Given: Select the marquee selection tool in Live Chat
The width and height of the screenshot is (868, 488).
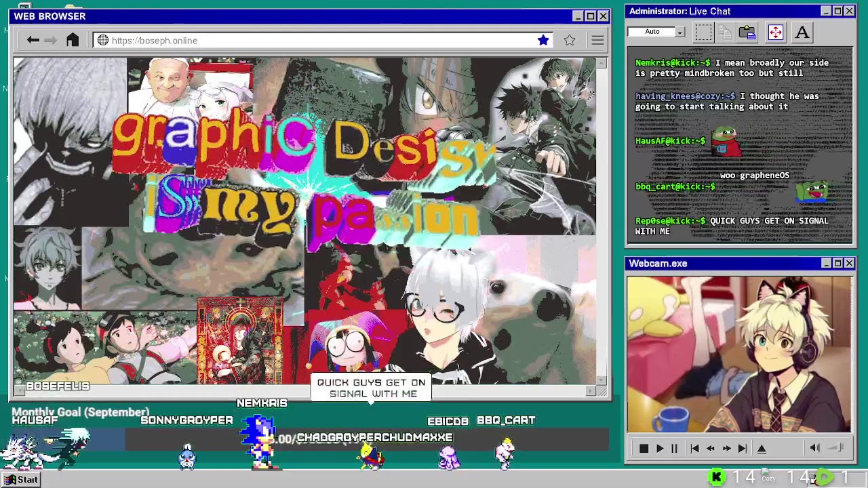Looking at the screenshot, I should (703, 32).
